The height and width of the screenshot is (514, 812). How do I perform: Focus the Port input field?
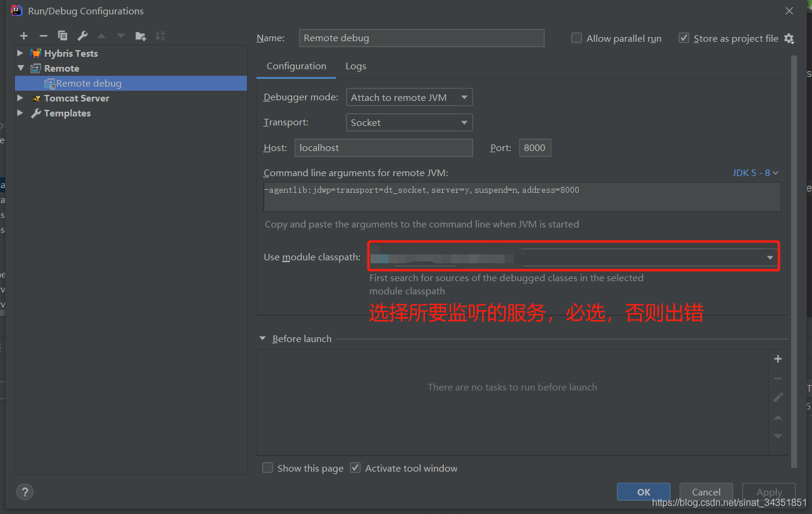coord(535,147)
